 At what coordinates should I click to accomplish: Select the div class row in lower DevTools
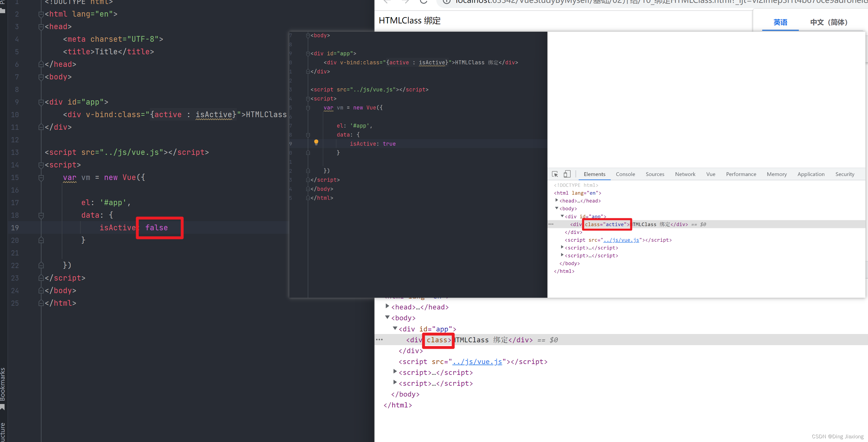click(621, 340)
